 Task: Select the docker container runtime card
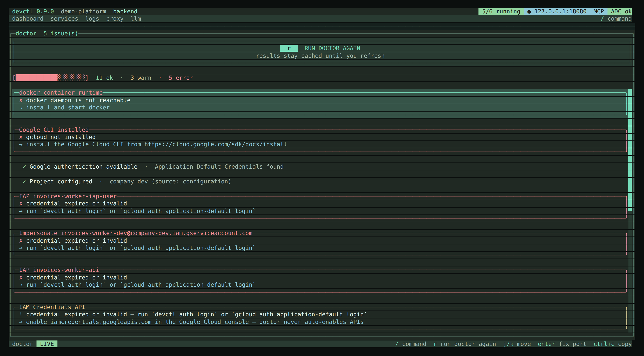point(320,104)
